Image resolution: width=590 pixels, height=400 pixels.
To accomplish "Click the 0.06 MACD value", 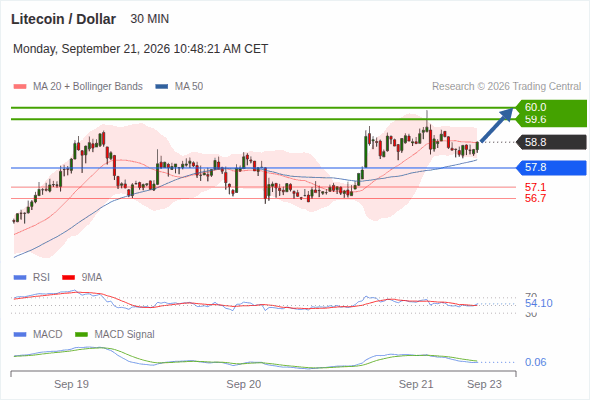I will pyautogui.click(x=535, y=362).
